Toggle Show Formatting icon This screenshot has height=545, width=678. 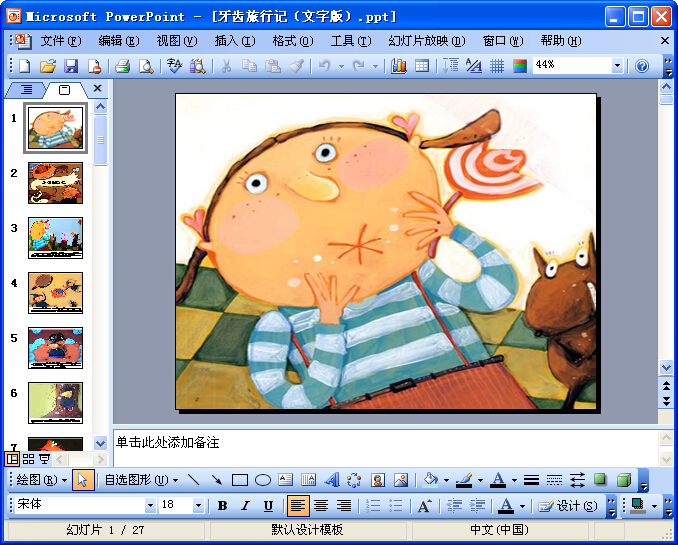click(x=474, y=66)
